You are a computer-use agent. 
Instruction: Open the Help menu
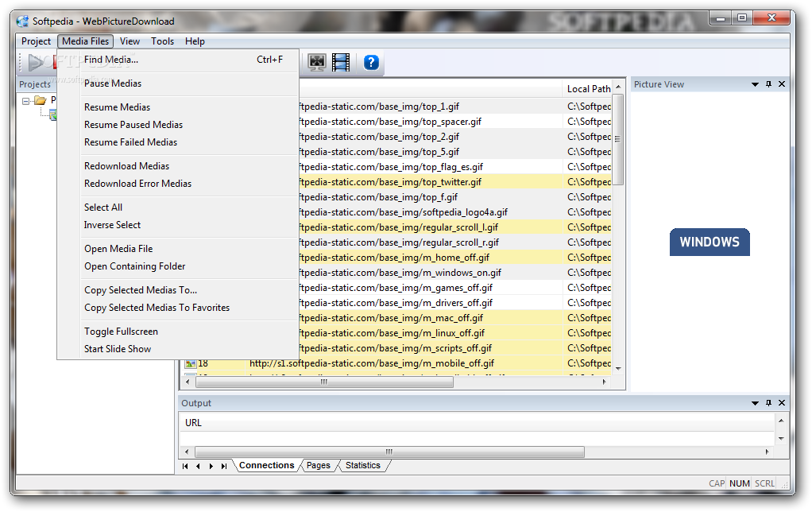[x=195, y=41]
